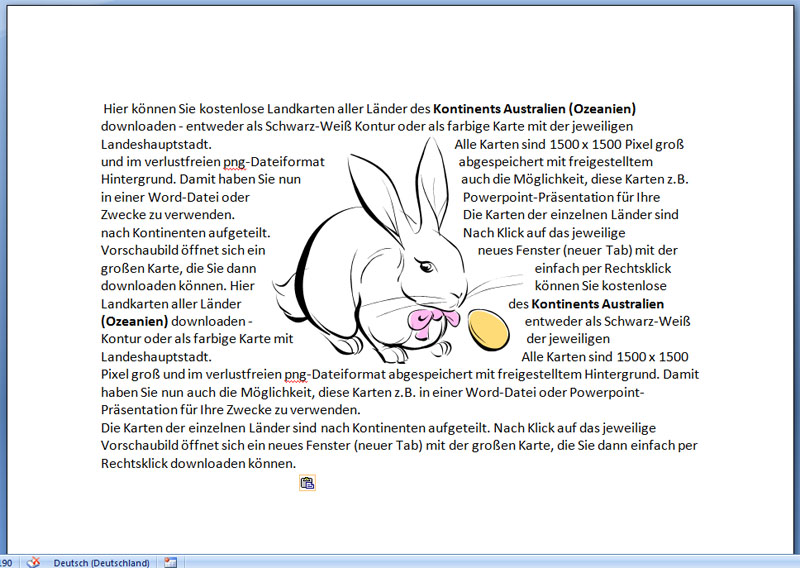Click the underlined 'png' below the rabbit
The width and height of the screenshot is (800, 568).
[x=296, y=375]
